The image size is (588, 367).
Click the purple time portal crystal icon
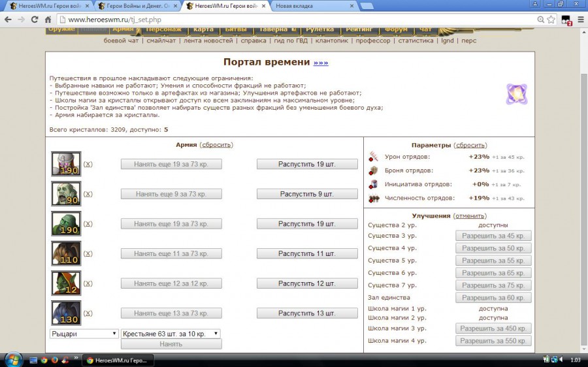click(516, 94)
